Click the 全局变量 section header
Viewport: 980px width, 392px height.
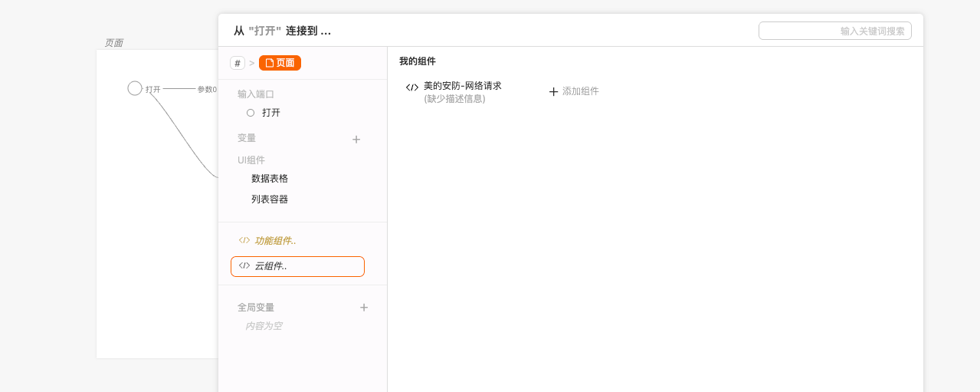[256, 308]
